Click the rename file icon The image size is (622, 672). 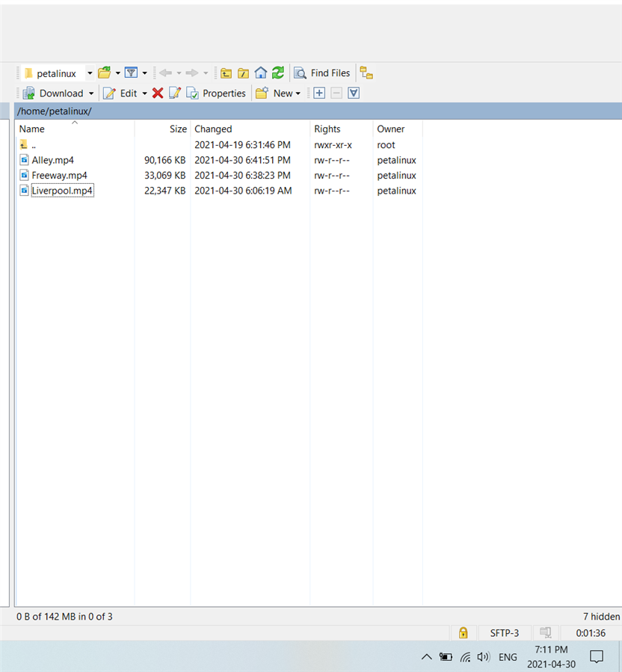click(175, 93)
